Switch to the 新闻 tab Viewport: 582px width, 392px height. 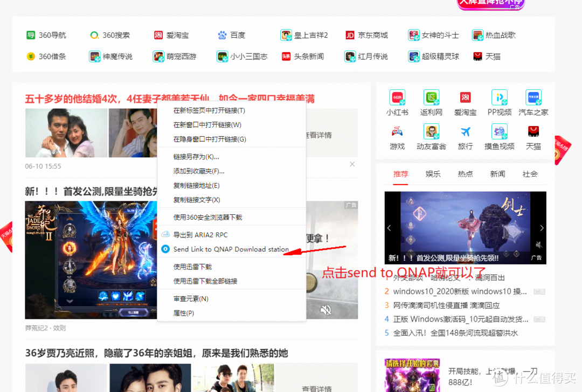[x=497, y=174]
